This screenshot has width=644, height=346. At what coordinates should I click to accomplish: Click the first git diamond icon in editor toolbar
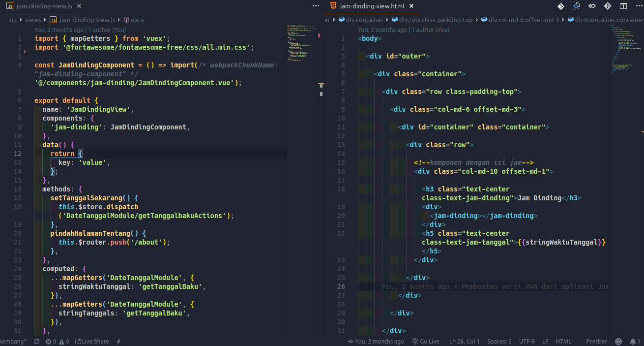pos(561,6)
